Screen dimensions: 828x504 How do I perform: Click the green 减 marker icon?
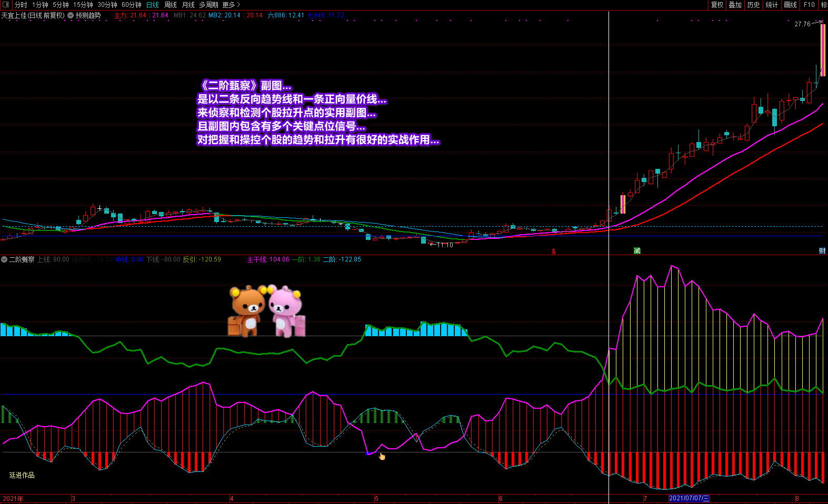click(x=637, y=251)
